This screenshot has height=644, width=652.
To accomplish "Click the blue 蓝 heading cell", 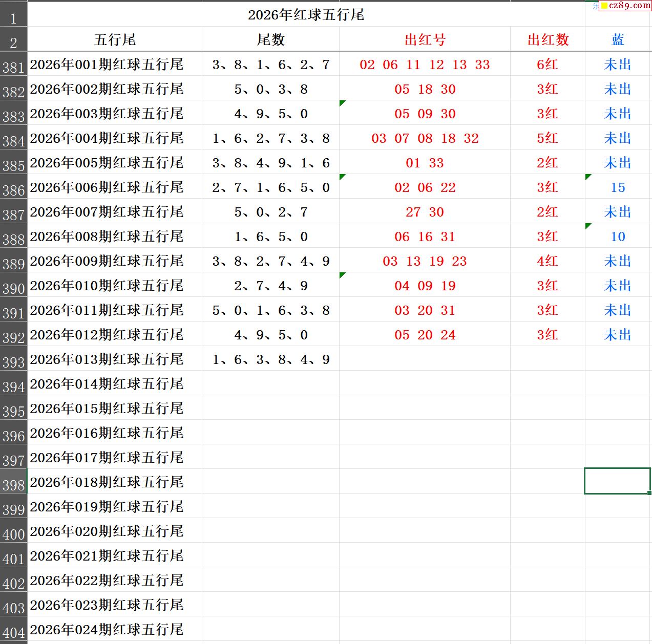I will click(618, 39).
